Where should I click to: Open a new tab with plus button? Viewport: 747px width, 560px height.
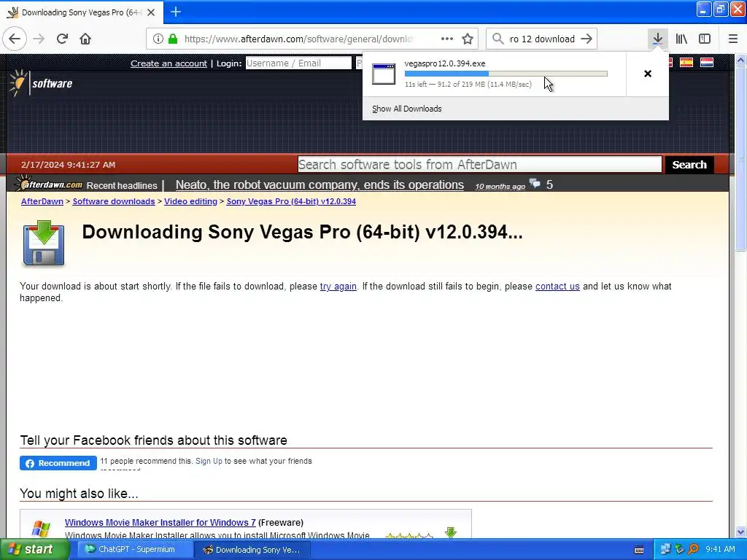click(176, 12)
